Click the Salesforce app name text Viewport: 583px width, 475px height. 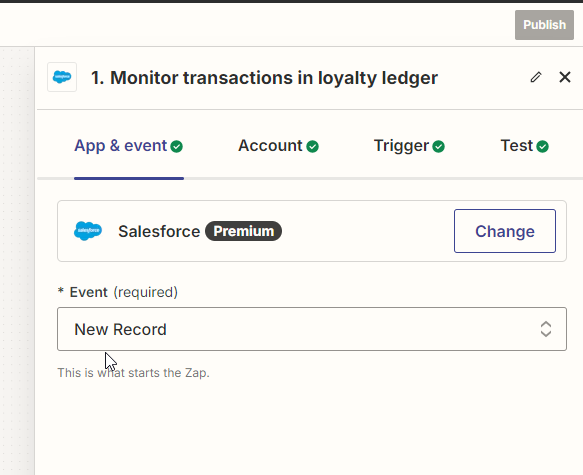point(159,232)
